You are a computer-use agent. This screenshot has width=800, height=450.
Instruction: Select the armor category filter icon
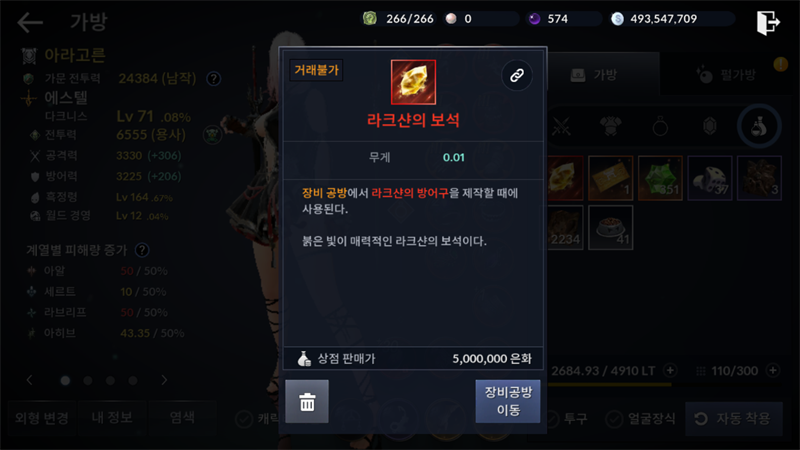[x=610, y=126]
